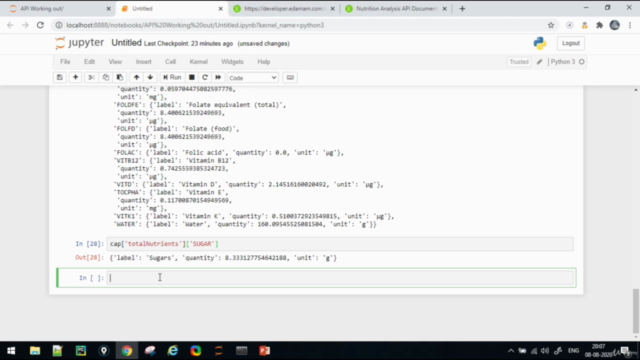640x360 pixels.
Task: Click the Python logo icon
Action: [540, 43]
